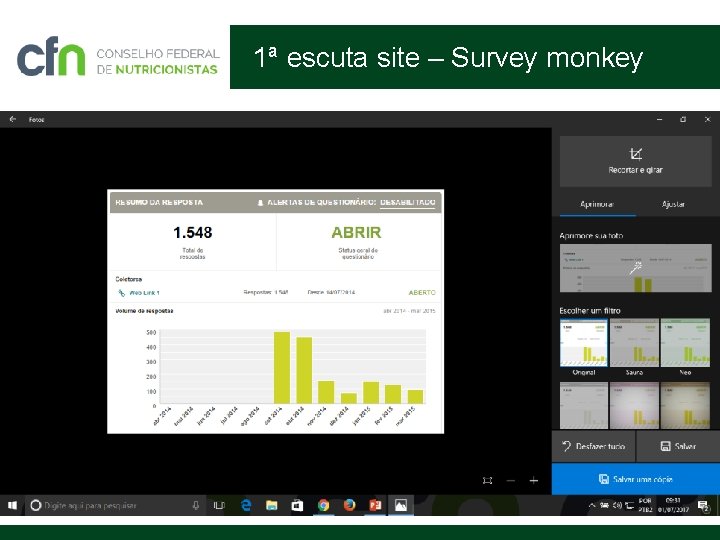Click the Aprimore sua foto heading
The height and width of the screenshot is (540, 720).
click(591, 236)
